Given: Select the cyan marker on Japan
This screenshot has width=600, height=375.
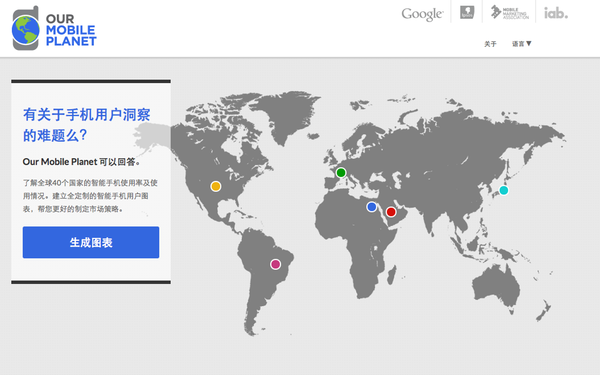Looking at the screenshot, I should pyautogui.click(x=504, y=190).
